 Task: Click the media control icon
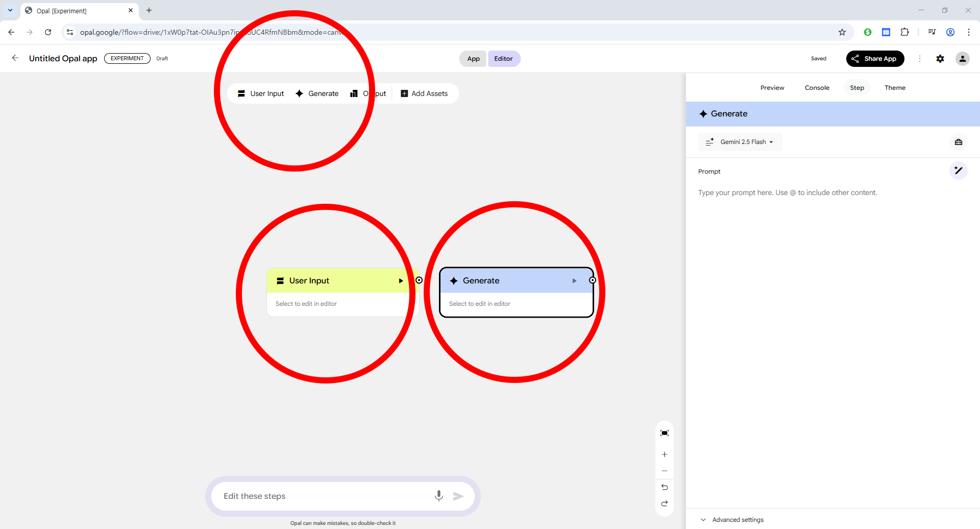pyautogui.click(x=932, y=32)
